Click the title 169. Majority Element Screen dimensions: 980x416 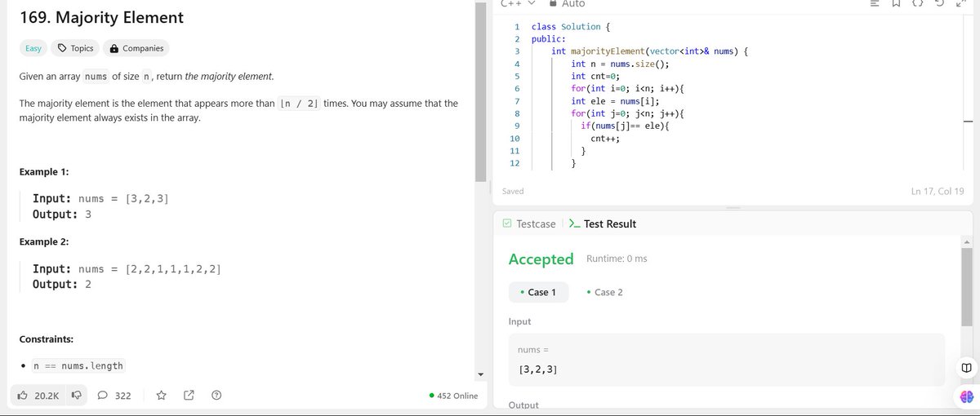pos(101,17)
